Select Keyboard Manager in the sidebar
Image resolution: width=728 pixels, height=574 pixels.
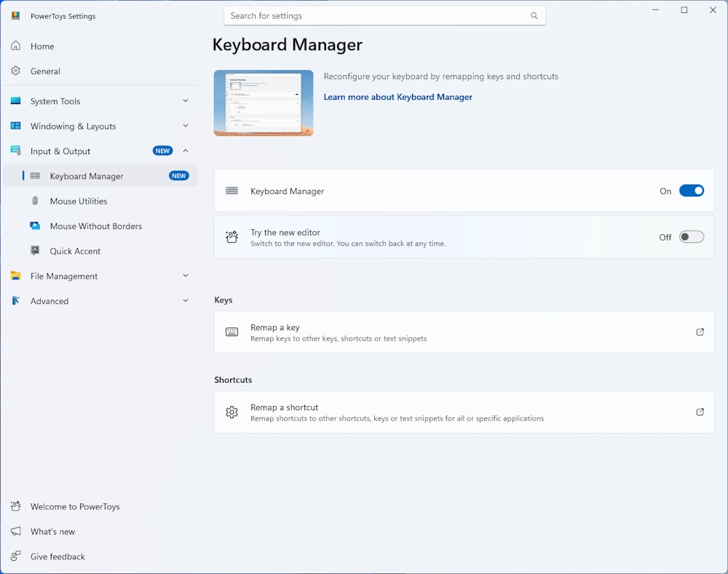(87, 176)
